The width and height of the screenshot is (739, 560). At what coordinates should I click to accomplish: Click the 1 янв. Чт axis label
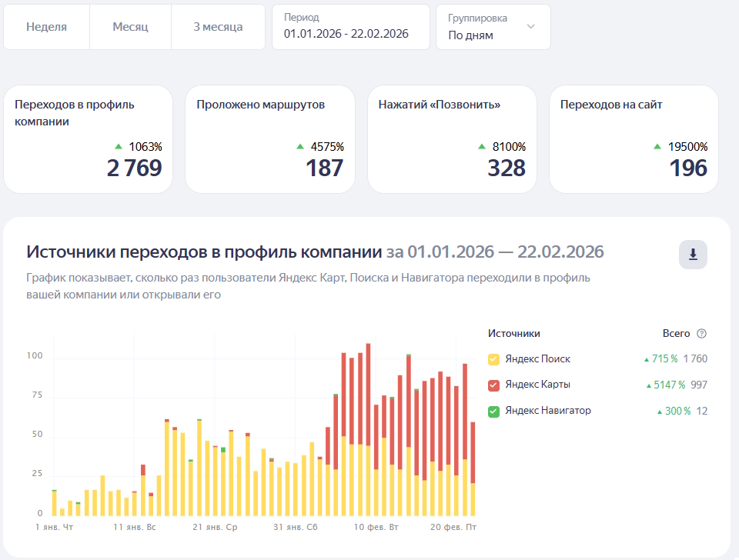(x=55, y=527)
